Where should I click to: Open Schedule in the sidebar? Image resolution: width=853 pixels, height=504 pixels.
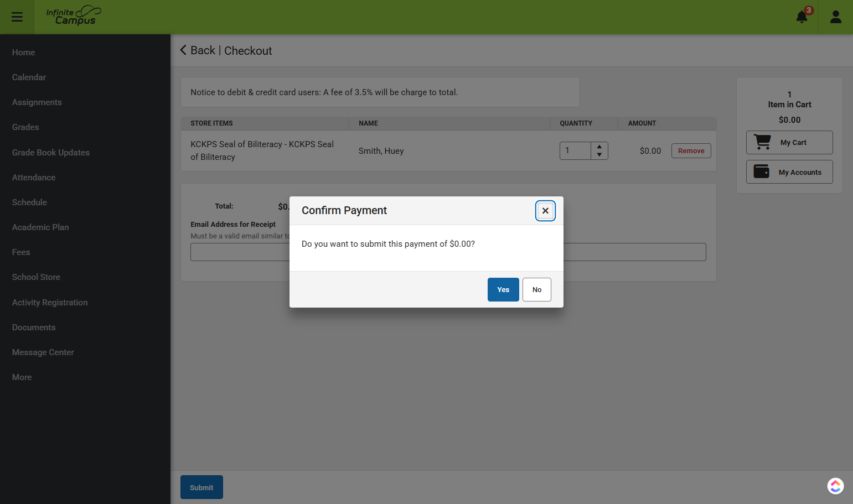(30, 202)
